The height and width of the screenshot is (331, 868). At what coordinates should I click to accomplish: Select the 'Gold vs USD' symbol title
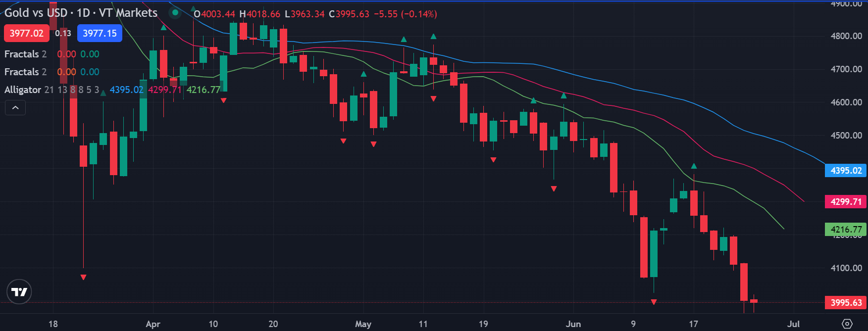click(x=36, y=13)
